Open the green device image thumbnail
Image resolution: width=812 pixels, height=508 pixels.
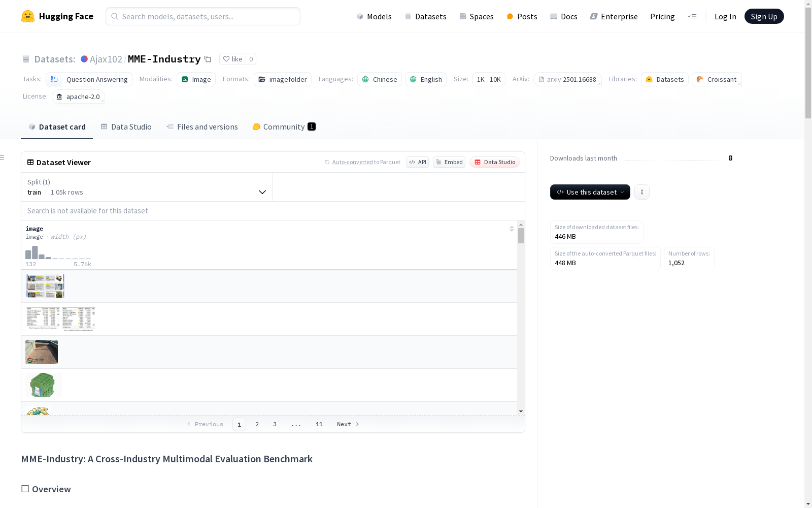(x=44, y=385)
